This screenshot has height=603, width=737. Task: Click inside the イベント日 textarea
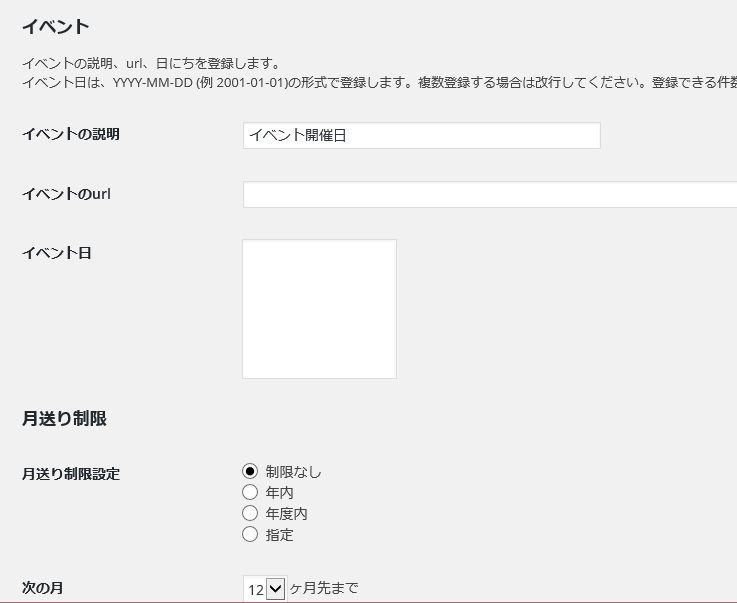[319, 309]
